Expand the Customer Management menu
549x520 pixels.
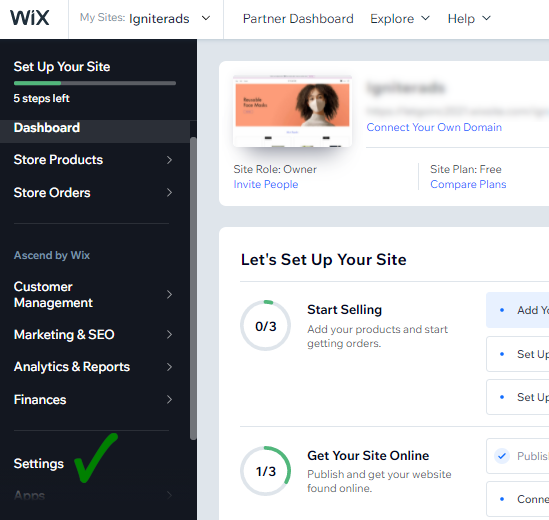coord(93,294)
